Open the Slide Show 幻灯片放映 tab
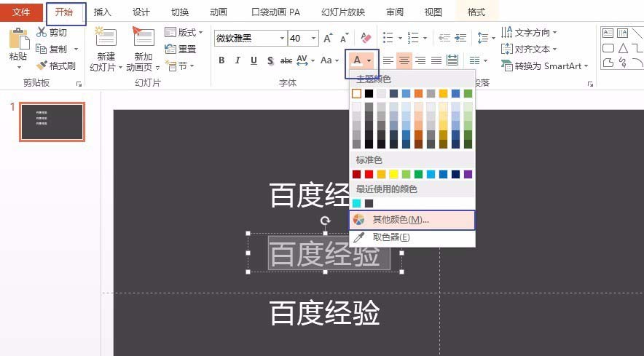This screenshot has width=644, height=356. (x=343, y=12)
